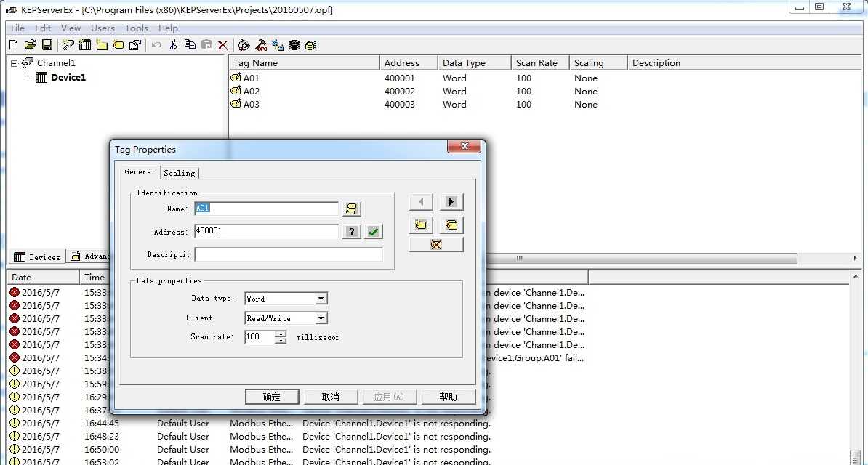Select tag A03 in the tag list
868x465 pixels.
point(252,105)
